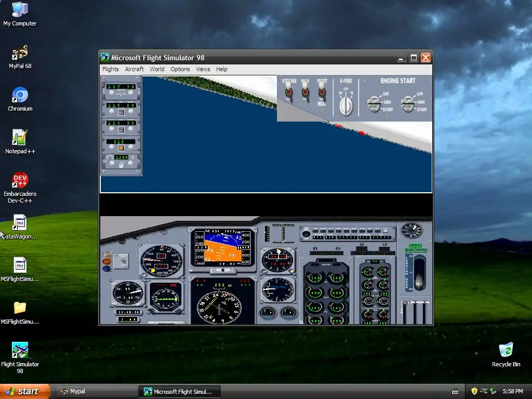This screenshot has height=399, width=532.
Task: Open the Flights menu
Action: pyautogui.click(x=111, y=69)
